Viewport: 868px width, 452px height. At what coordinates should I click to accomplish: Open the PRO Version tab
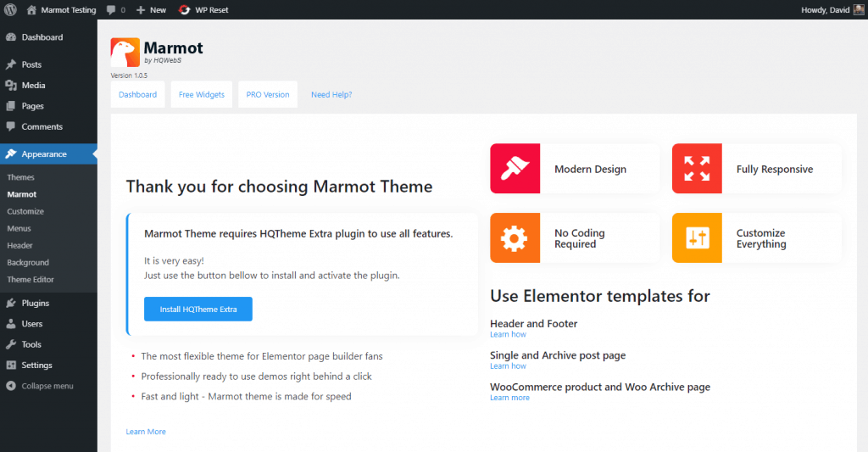tap(268, 95)
